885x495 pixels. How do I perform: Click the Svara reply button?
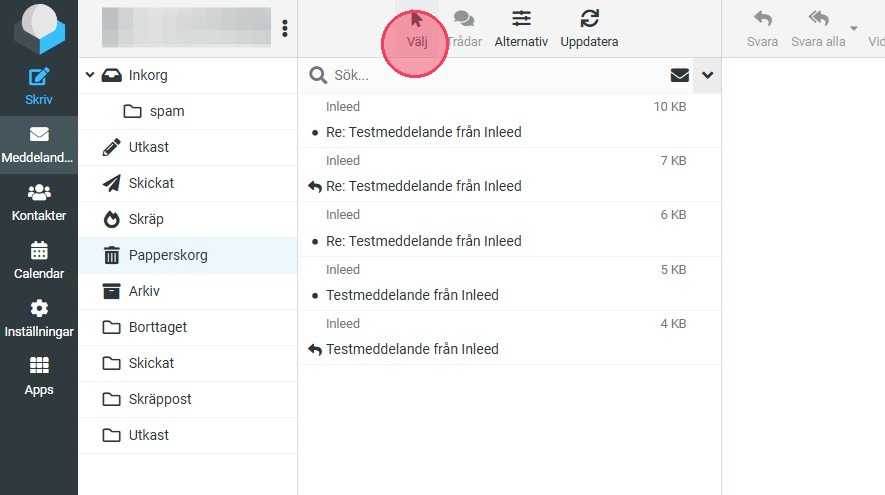point(762,28)
